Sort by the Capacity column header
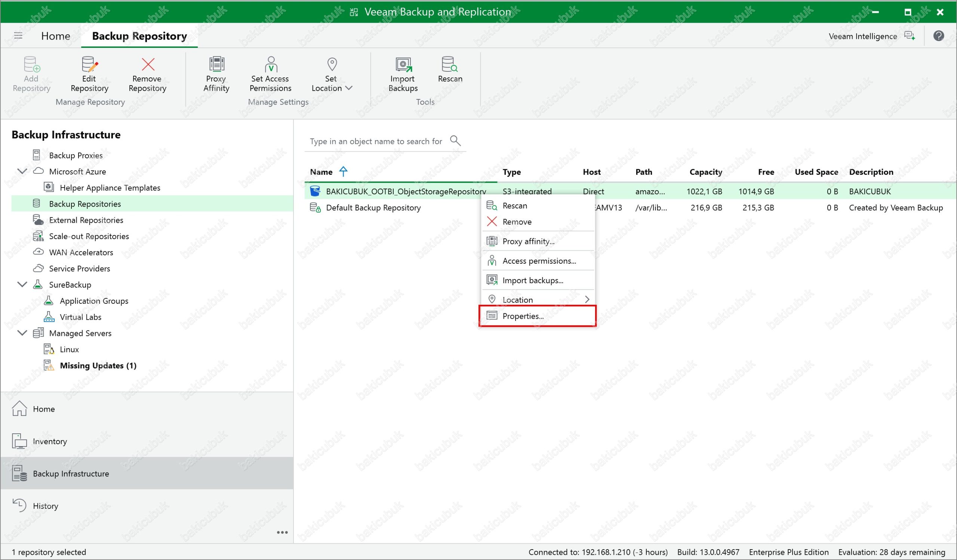This screenshot has height=560, width=957. (705, 172)
